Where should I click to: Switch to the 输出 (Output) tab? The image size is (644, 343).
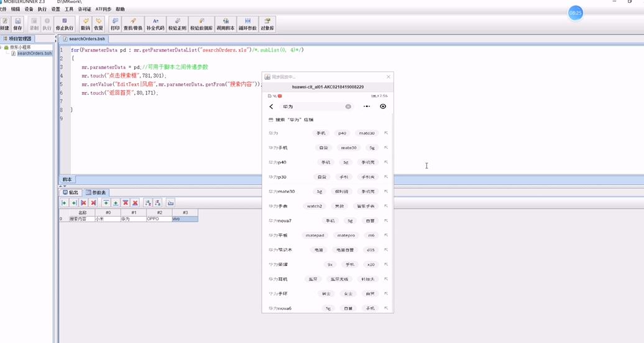(x=71, y=192)
